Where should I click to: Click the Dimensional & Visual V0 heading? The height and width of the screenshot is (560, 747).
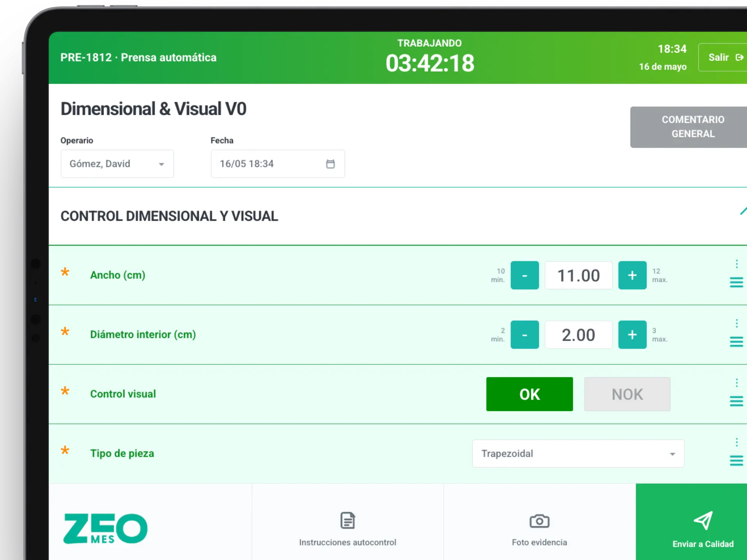(153, 109)
